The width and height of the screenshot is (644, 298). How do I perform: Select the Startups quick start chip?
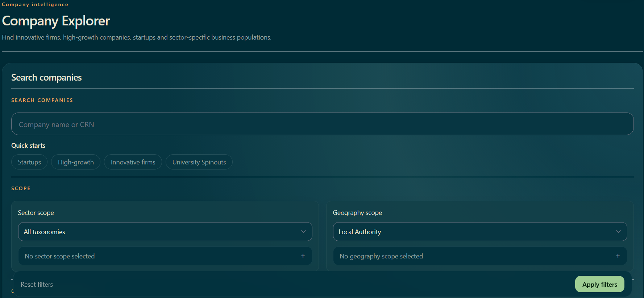29,162
